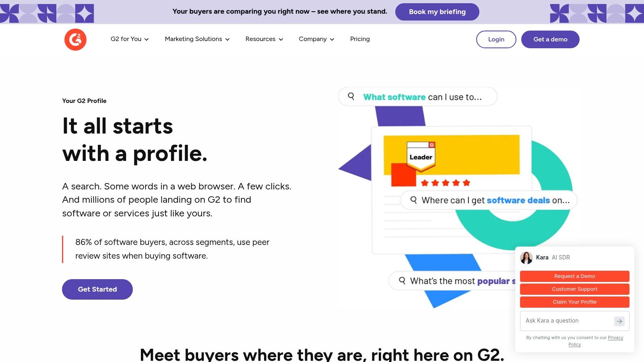Click the send arrow in Kara chat

[x=619, y=321]
